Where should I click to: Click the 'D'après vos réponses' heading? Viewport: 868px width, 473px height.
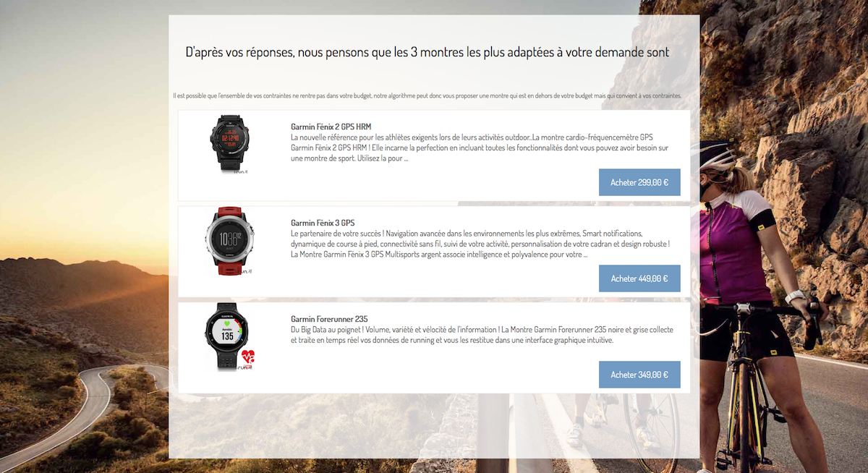[427, 52]
